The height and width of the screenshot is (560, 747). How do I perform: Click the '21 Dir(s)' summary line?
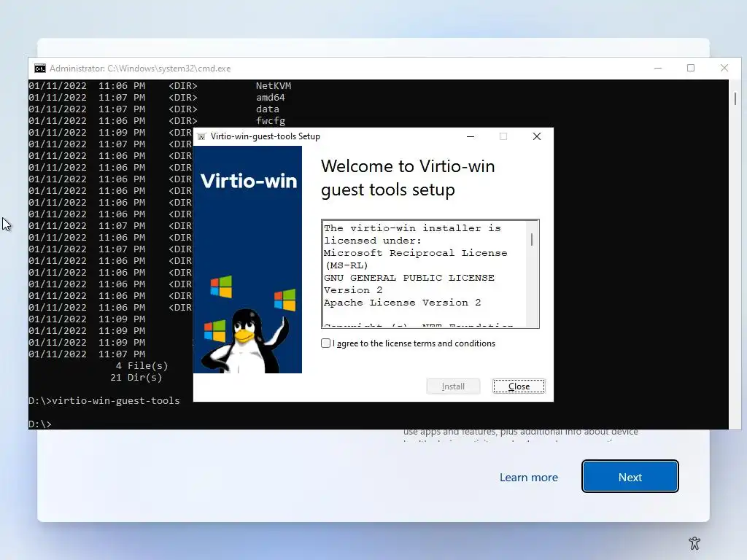point(136,378)
